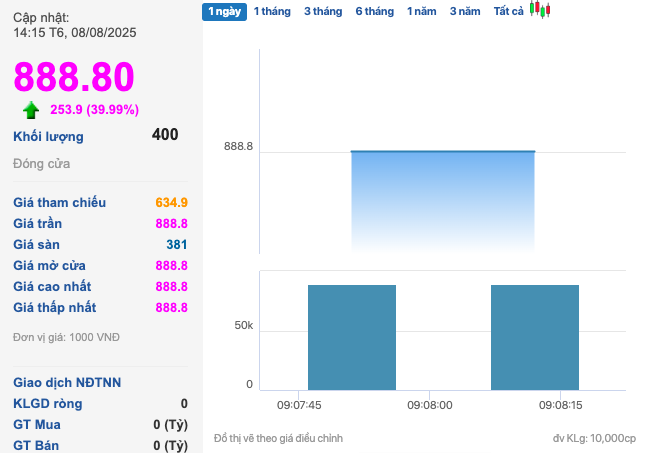Screen dimensions: 665x453
Task: Show the '3 tháng' chart range
Action: [x=322, y=12]
